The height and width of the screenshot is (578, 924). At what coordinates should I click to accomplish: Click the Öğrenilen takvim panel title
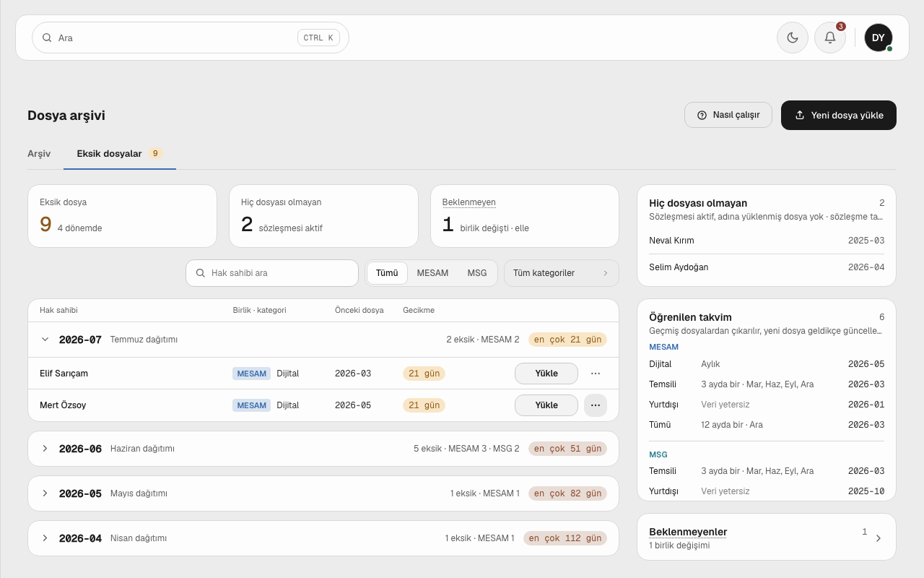(x=690, y=317)
